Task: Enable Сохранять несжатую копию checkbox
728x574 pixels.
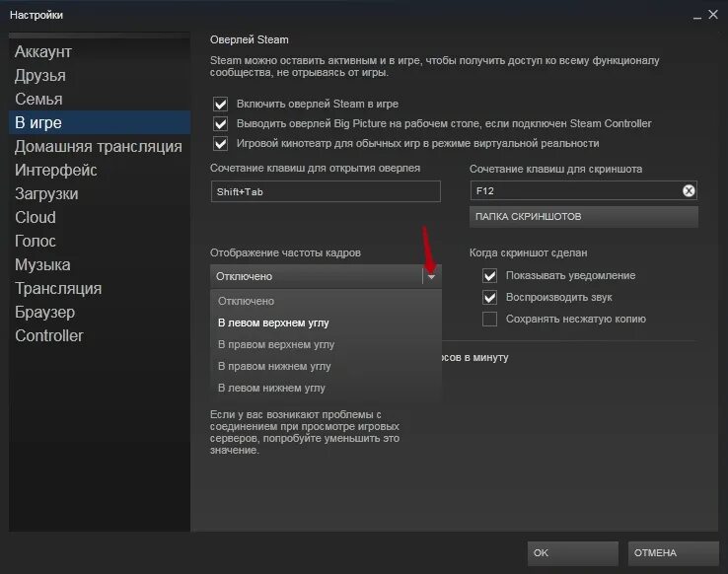Action: point(490,320)
